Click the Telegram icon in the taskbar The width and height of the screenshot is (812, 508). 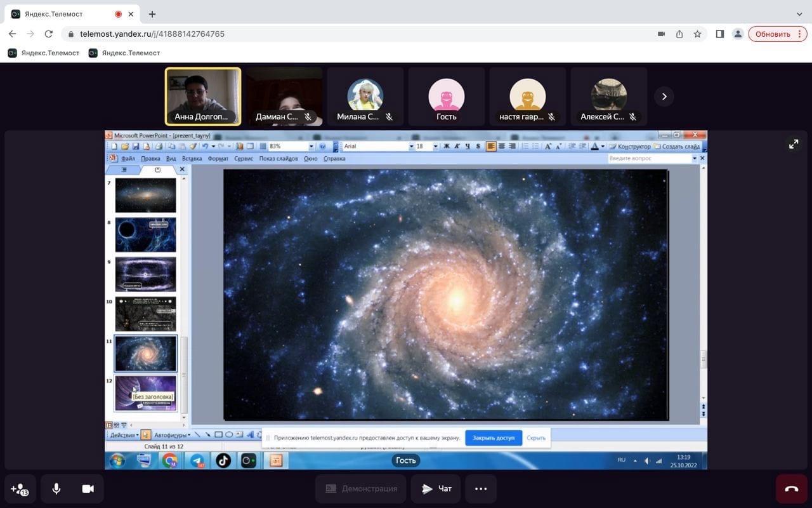pos(197,461)
